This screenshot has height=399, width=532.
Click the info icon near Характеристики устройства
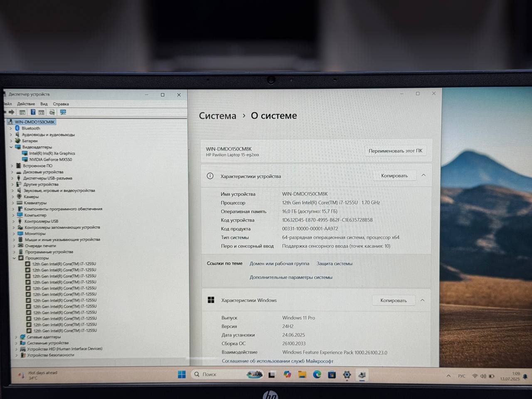coord(210,176)
